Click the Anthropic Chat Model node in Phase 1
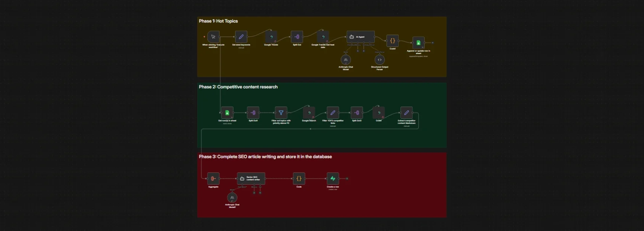The image size is (644, 231). pyautogui.click(x=346, y=60)
